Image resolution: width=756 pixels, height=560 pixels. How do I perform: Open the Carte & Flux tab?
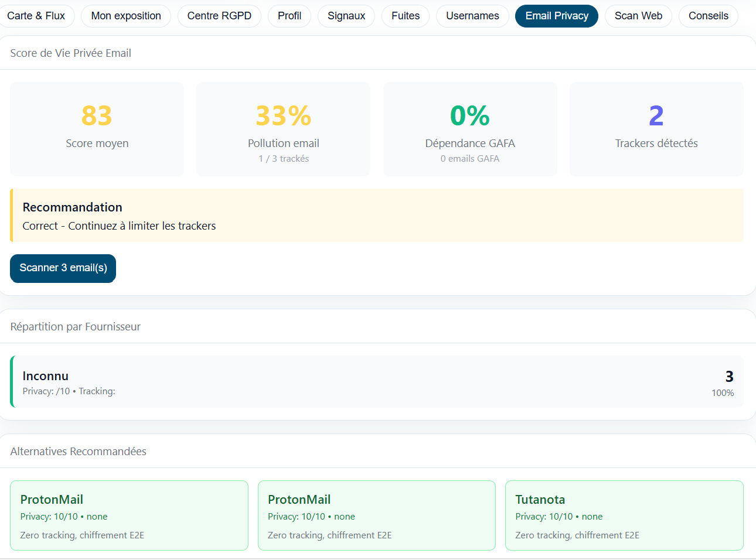[36, 16]
